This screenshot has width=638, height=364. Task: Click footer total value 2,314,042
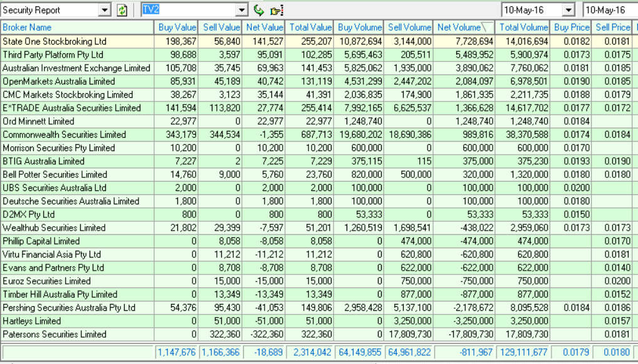(312, 352)
